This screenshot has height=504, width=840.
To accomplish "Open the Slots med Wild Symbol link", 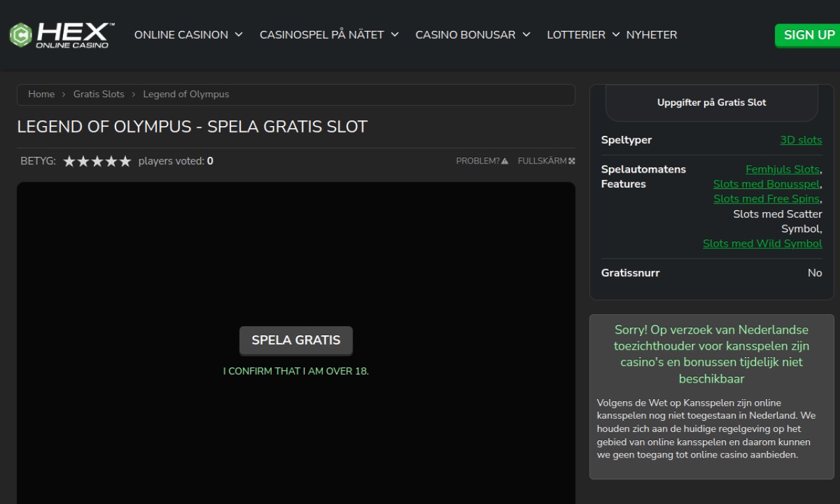I will [762, 243].
